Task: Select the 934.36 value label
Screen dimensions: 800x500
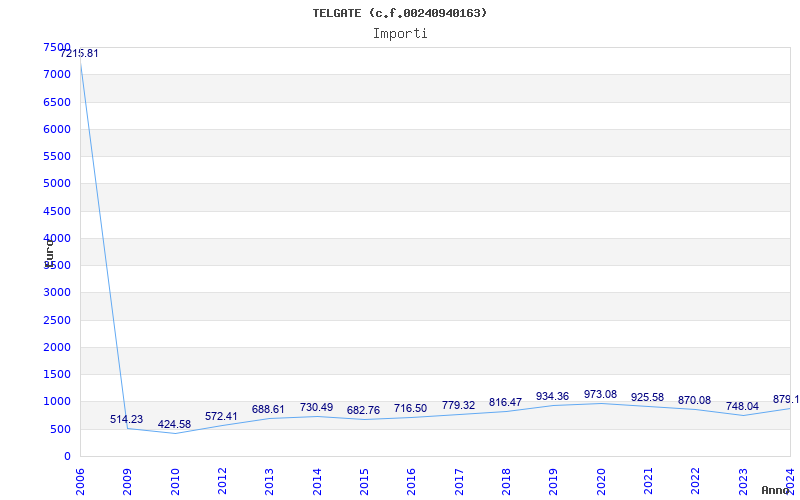Action: [552, 397]
